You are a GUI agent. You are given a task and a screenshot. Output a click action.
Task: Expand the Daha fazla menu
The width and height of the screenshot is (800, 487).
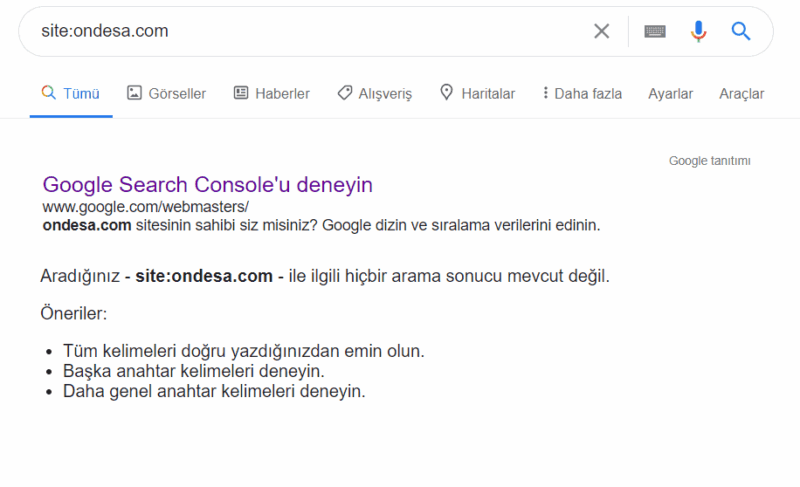click(581, 94)
